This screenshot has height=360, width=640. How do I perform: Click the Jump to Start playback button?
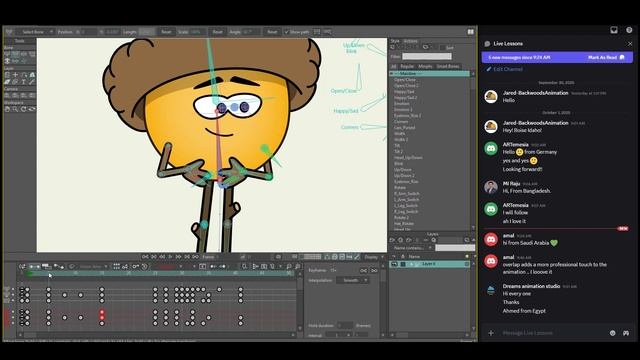[145, 257]
